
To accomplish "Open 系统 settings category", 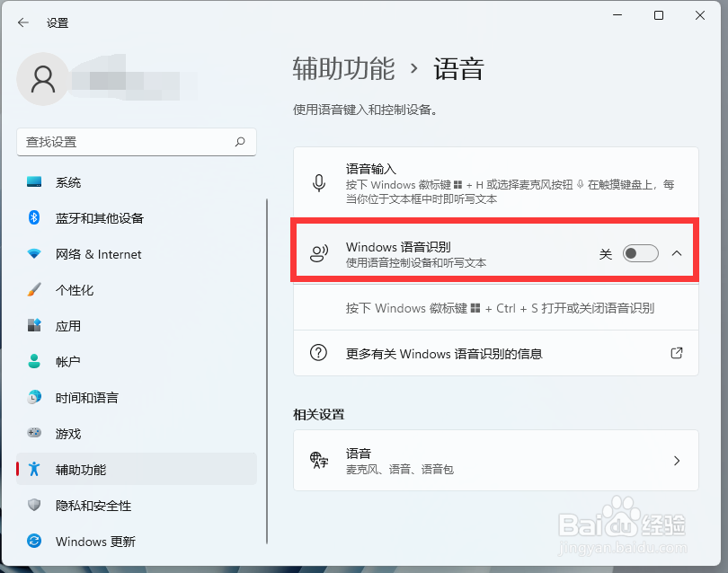I will (137, 182).
